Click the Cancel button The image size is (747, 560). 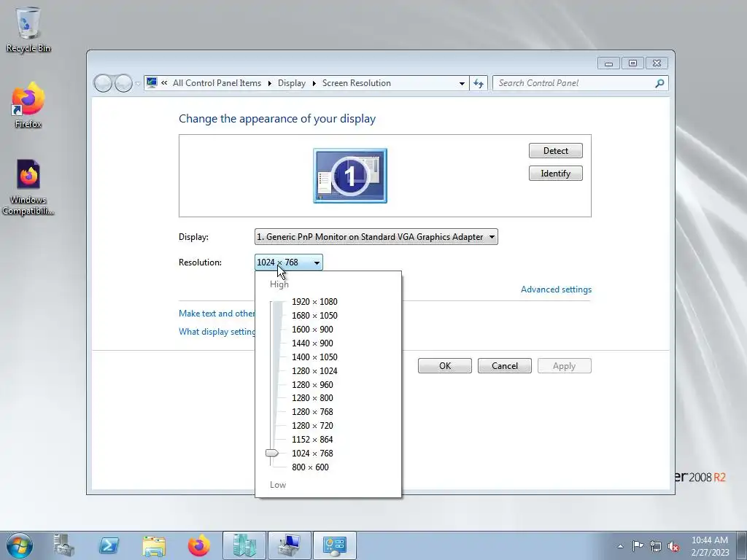click(505, 366)
